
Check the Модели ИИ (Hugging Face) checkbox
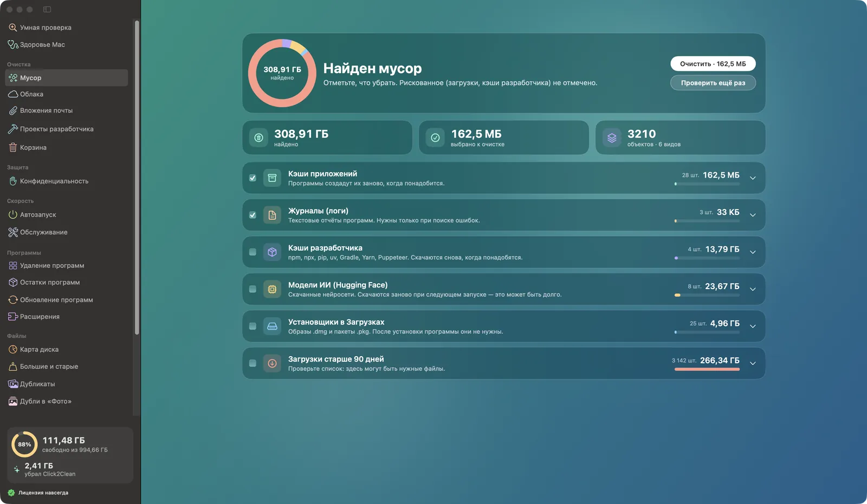tap(253, 289)
